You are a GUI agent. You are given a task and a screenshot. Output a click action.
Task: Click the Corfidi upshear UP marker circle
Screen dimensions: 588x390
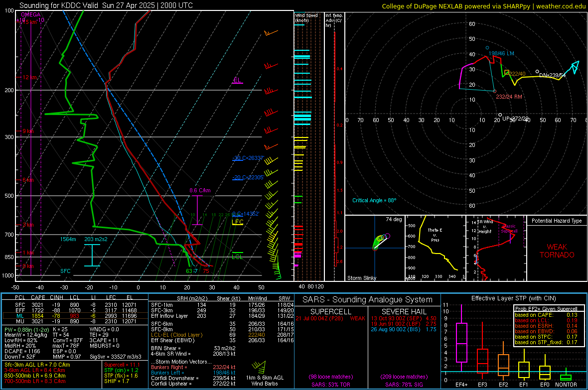coord(500,115)
